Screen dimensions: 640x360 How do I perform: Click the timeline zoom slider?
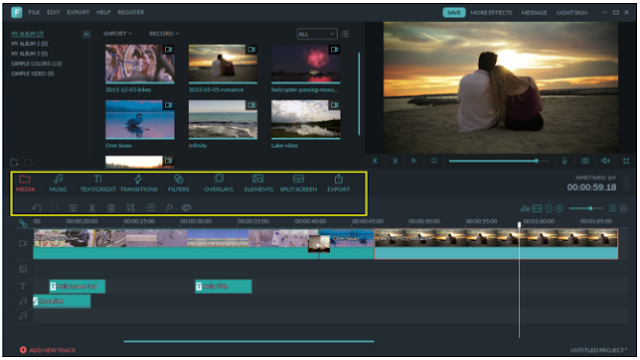586,209
